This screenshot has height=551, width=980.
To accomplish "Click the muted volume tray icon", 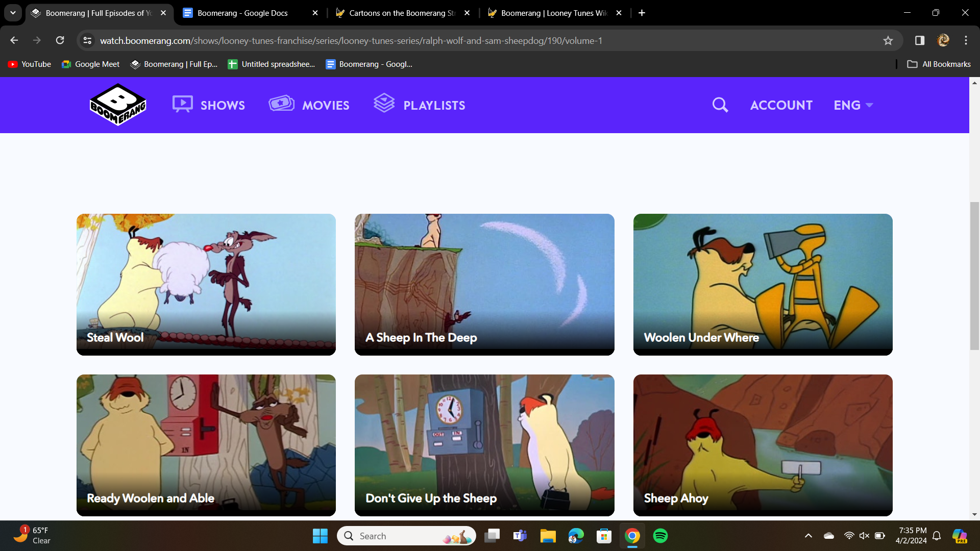I will (x=864, y=536).
